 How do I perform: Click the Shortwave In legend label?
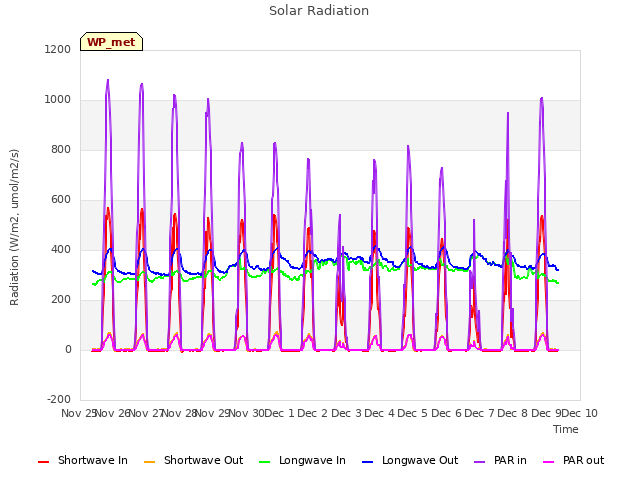coord(93,460)
